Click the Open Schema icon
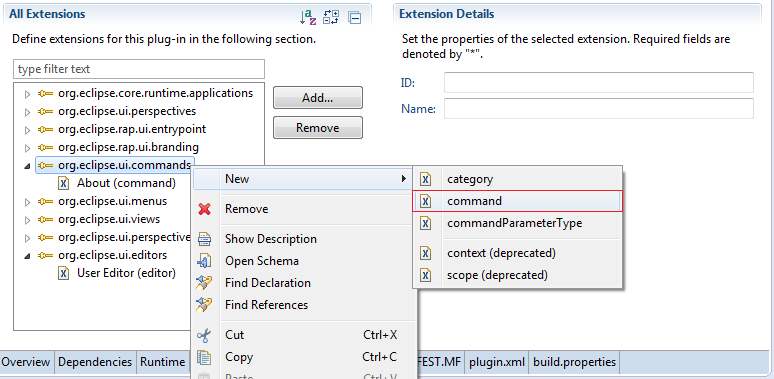The height and width of the screenshot is (379, 774). (204, 261)
